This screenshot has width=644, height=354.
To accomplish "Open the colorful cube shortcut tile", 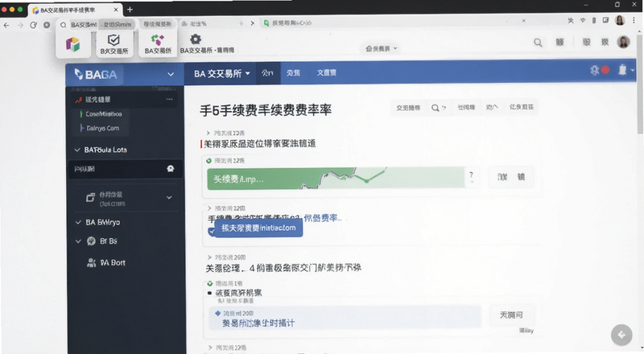I will (73, 44).
